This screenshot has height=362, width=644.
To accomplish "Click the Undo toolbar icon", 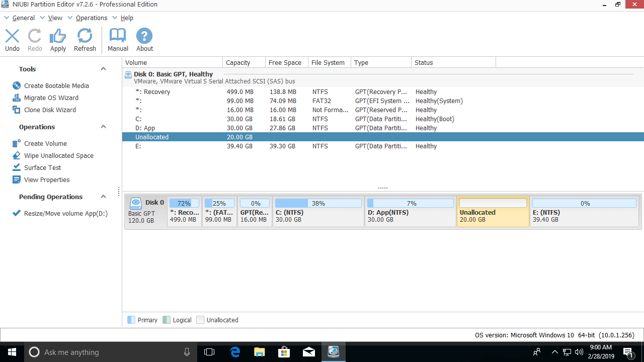I will [x=12, y=36].
